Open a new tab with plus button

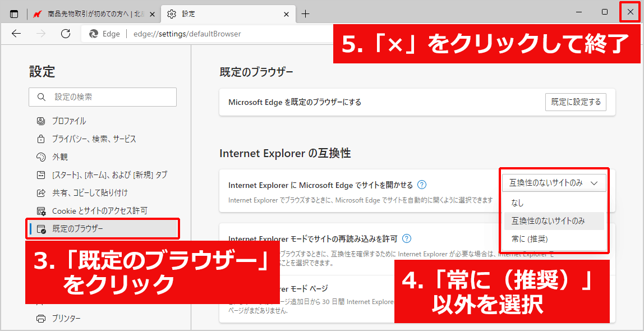tap(305, 13)
